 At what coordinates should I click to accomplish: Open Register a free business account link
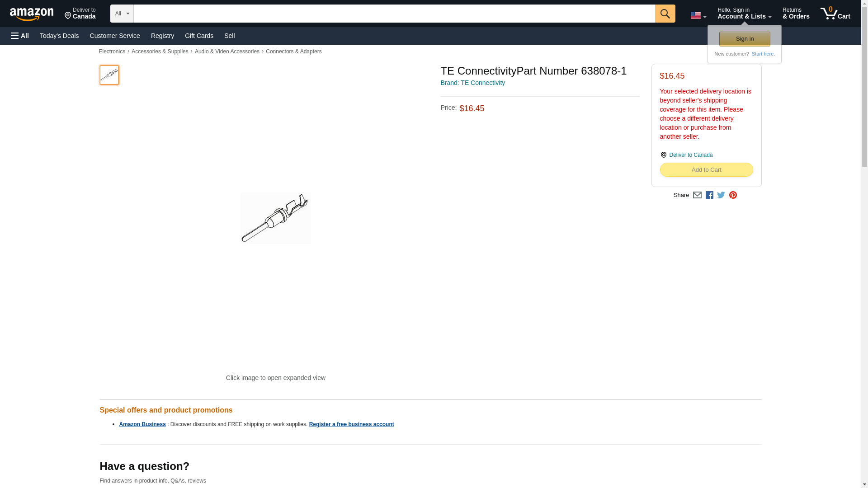coord(351,424)
